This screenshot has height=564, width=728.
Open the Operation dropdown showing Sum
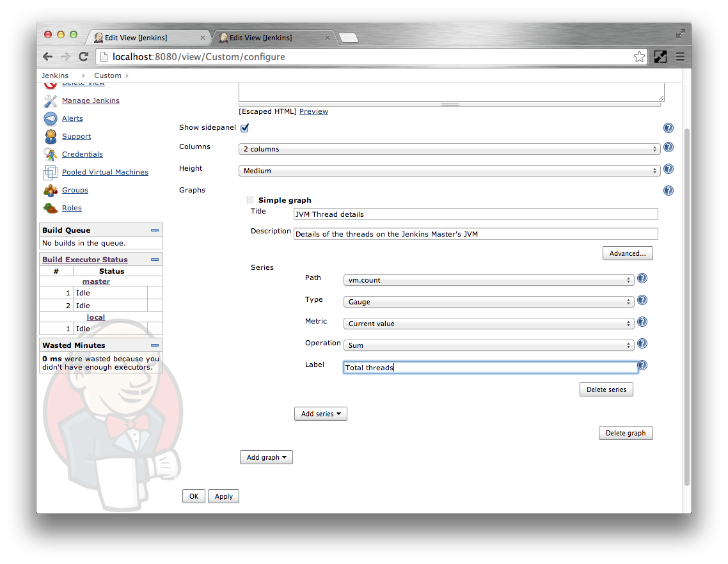click(x=489, y=345)
